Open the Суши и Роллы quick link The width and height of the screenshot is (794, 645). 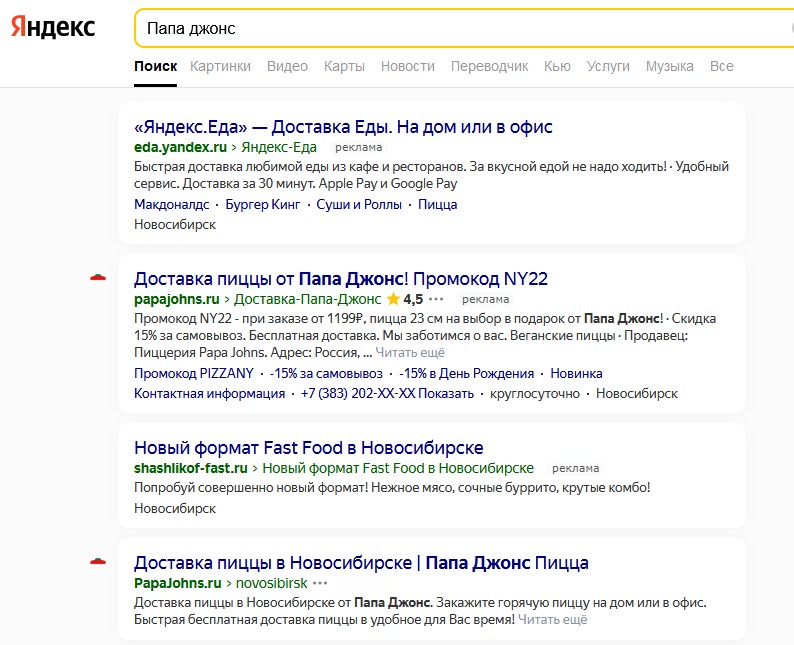(x=359, y=205)
